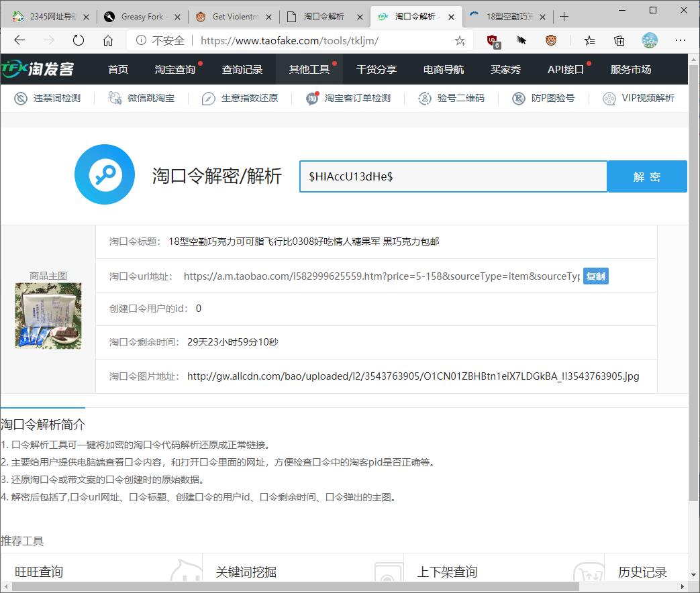Click the 淘宝客订单检测 icon
Image resolution: width=700 pixels, height=593 pixels.
[x=313, y=98]
